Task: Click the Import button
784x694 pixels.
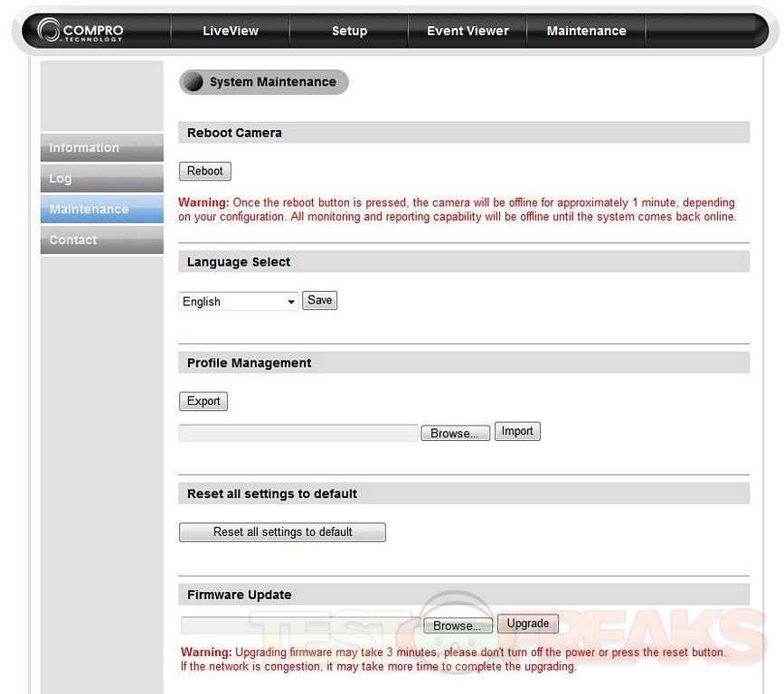Action: (x=517, y=432)
